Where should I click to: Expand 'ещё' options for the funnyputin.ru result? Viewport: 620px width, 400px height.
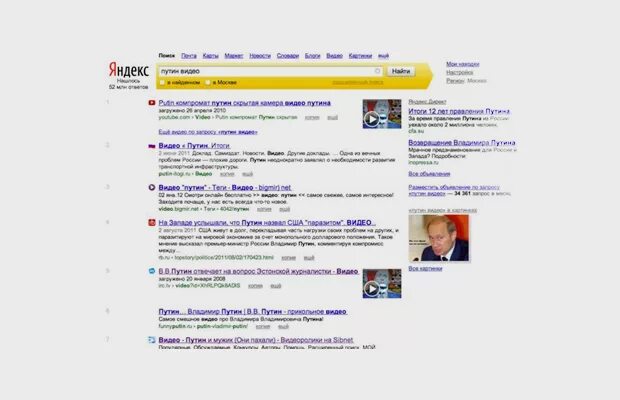pyautogui.click(x=283, y=326)
